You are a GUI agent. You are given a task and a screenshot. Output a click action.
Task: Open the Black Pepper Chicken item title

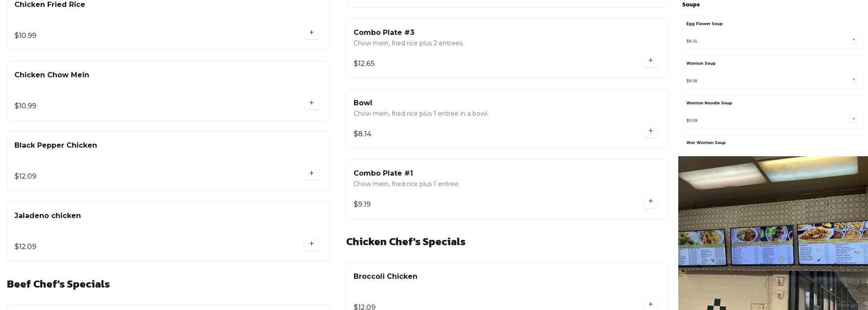(x=56, y=146)
